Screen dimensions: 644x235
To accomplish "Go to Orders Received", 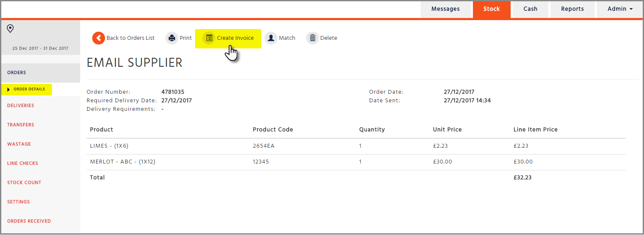I will [x=29, y=221].
